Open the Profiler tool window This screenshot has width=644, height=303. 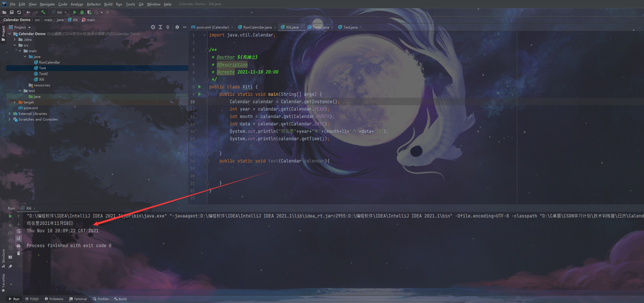tap(101, 299)
